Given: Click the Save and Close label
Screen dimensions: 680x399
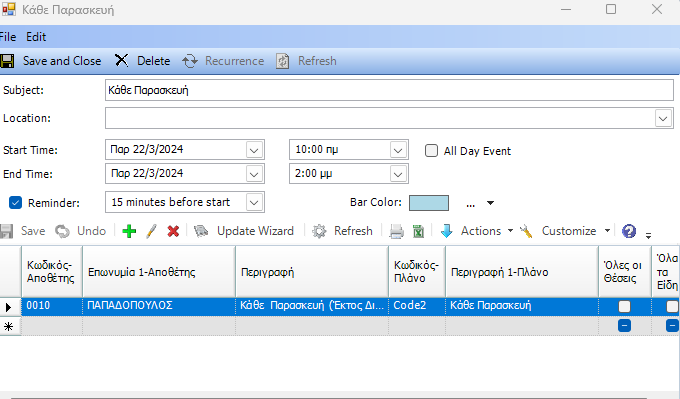Looking at the screenshot, I should tap(62, 61).
